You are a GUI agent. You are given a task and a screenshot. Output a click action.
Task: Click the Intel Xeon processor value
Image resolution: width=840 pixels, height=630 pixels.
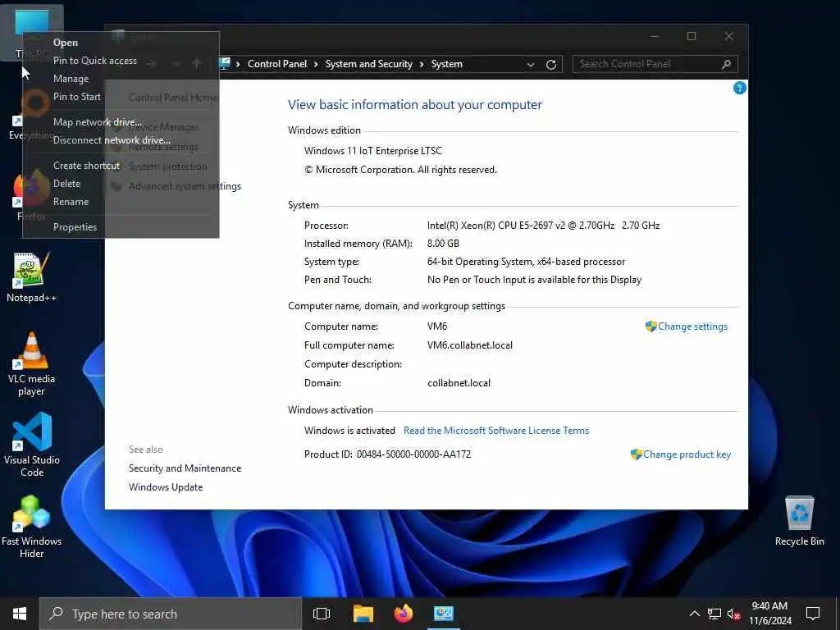pos(543,226)
